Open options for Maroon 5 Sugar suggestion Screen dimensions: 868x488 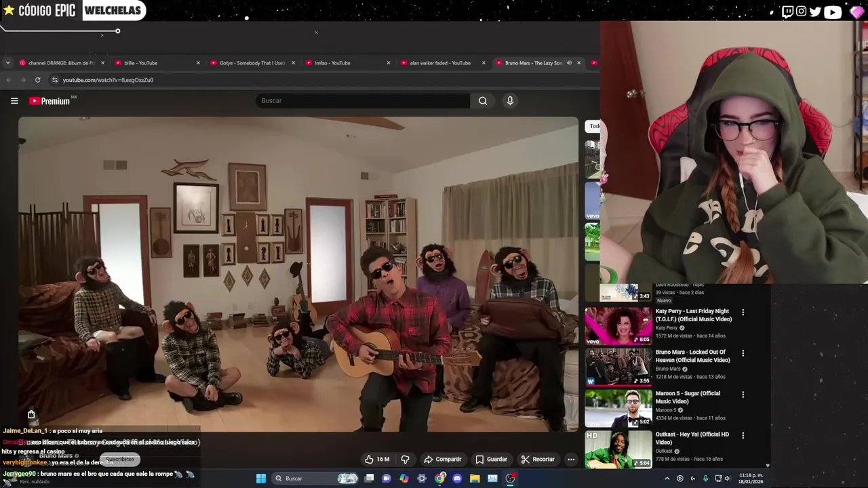[x=743, y=394]
